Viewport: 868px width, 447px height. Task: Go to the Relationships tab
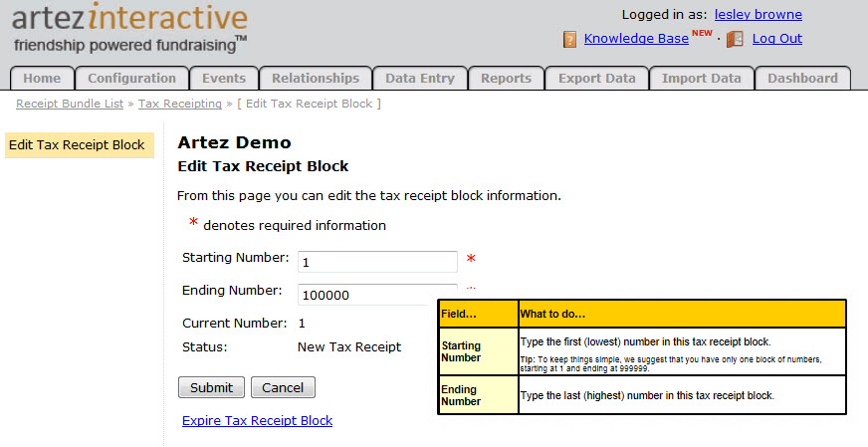[x=316, y=79]
